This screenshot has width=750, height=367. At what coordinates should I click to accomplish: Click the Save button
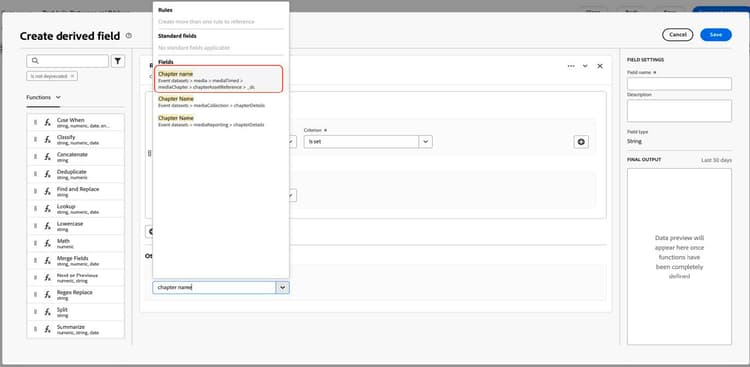716,34
